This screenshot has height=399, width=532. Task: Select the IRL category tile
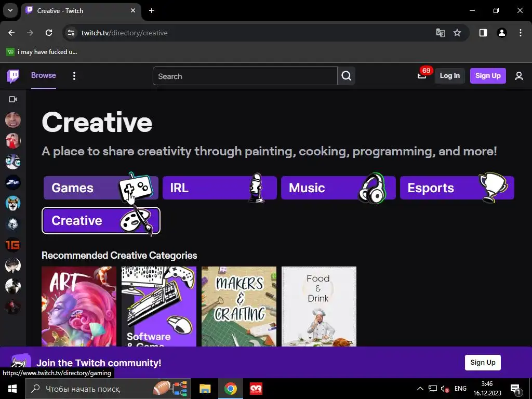click(220, 188)
